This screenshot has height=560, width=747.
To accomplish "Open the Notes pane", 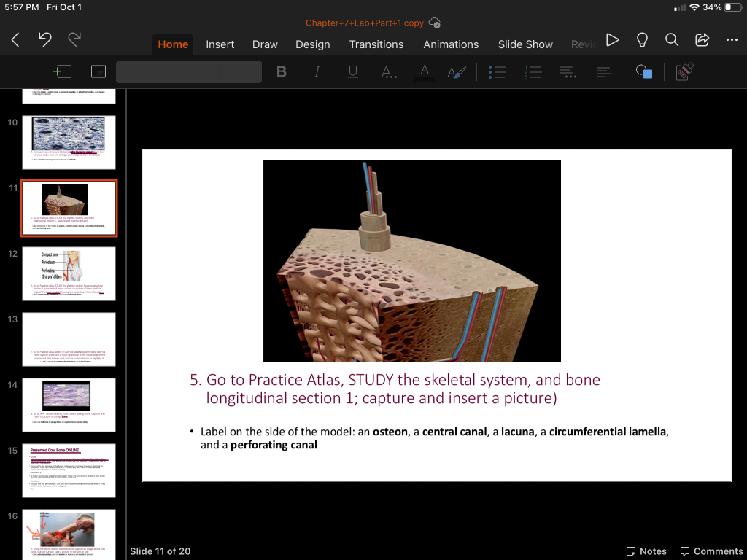I will 646,551.
